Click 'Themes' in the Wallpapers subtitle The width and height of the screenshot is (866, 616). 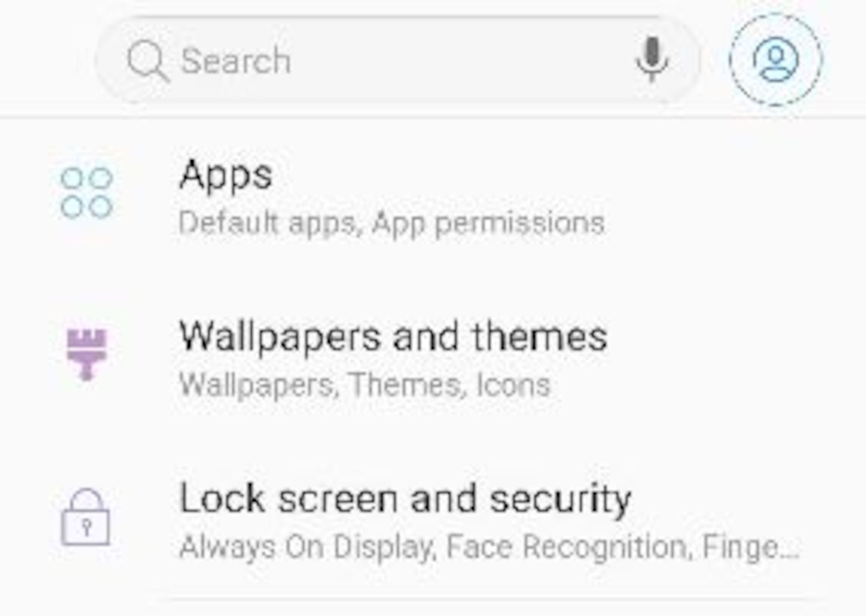tap(407, 385)
